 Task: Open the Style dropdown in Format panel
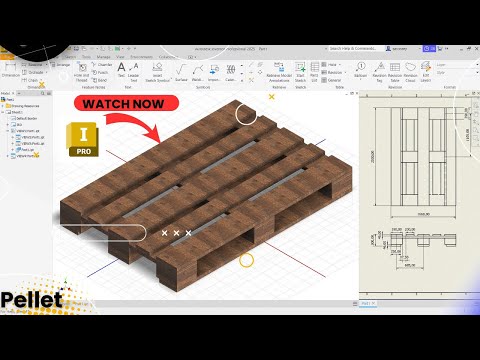click(x=458, y=72)
